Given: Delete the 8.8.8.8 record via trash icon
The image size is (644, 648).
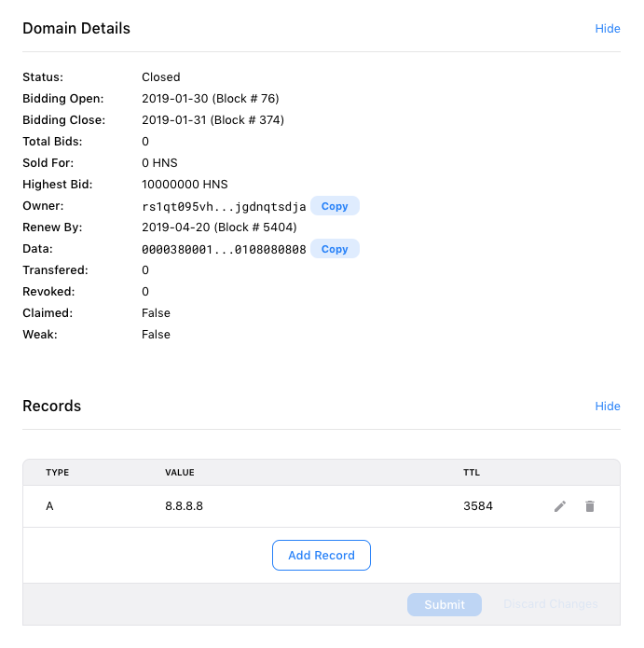Looking at the screenshot, I should pos(589,506).
